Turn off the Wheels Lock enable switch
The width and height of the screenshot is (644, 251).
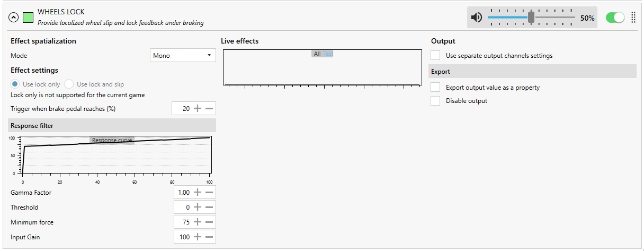615,18
